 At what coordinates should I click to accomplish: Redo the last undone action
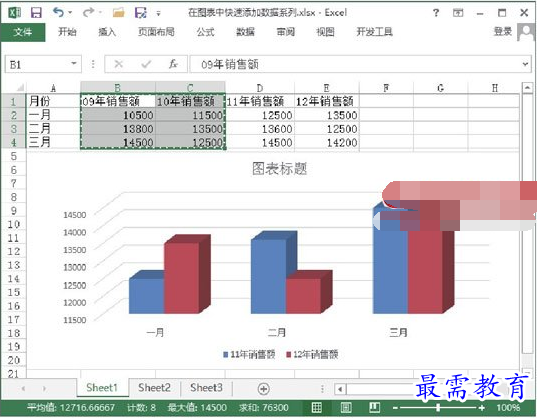coord(88,13)
